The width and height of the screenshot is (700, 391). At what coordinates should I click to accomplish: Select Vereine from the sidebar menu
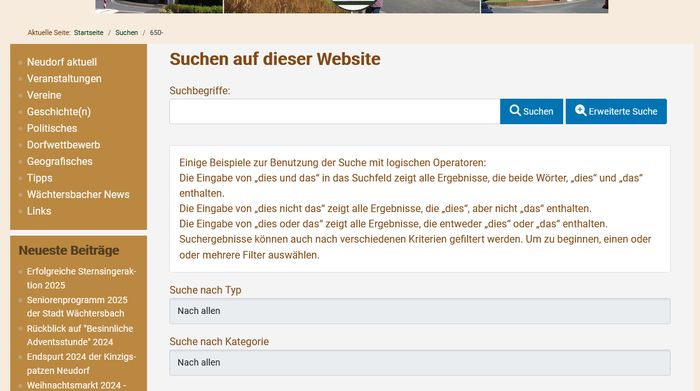tap(44, 95)
